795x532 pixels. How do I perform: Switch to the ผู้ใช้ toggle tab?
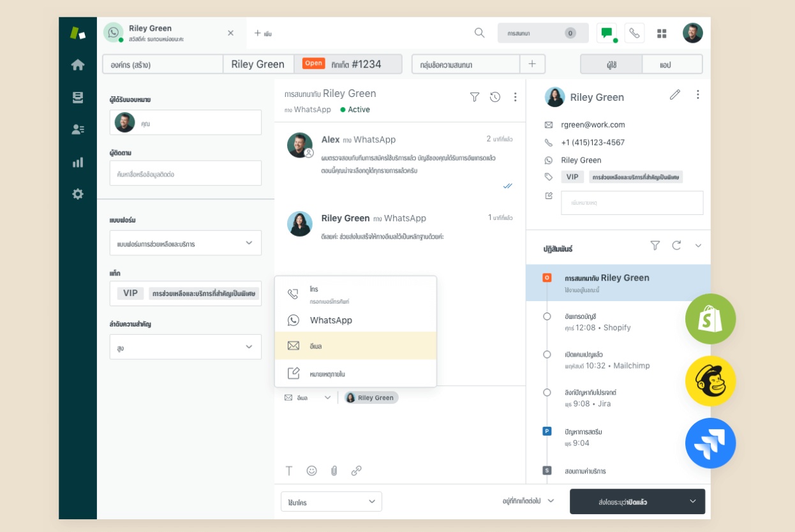pyautogui.click(x=611, y=64)
